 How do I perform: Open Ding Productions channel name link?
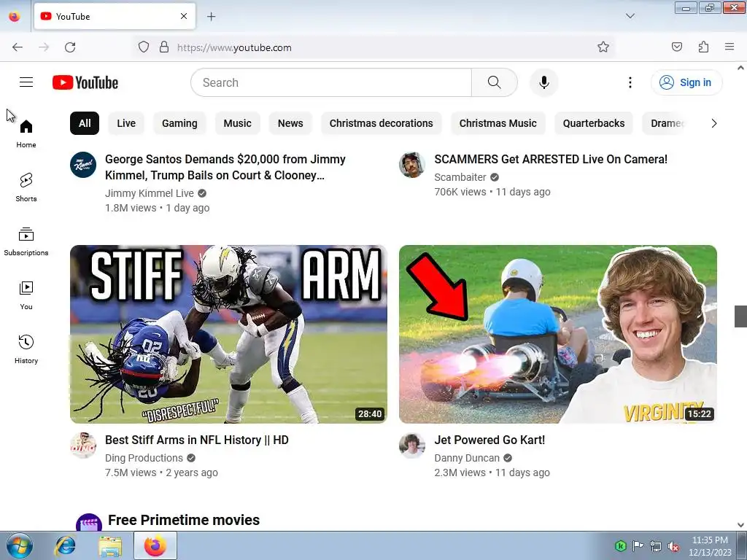click(144, 458)
